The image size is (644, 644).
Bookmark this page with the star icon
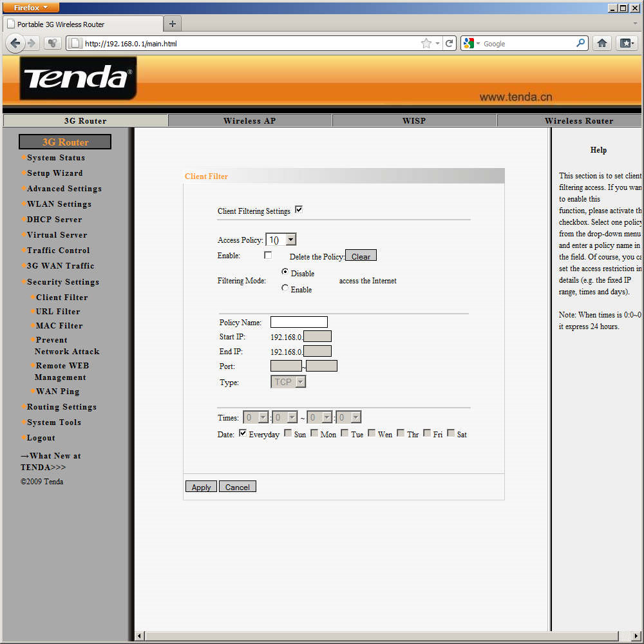[x=426, y=43]
